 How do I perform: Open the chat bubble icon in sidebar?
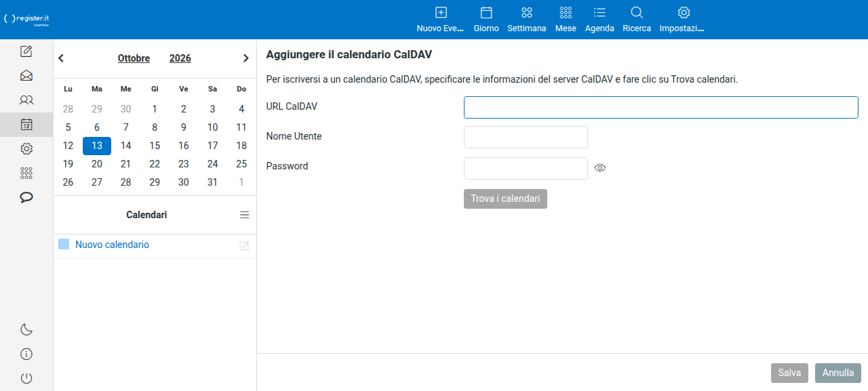click(x=26, y=197)
